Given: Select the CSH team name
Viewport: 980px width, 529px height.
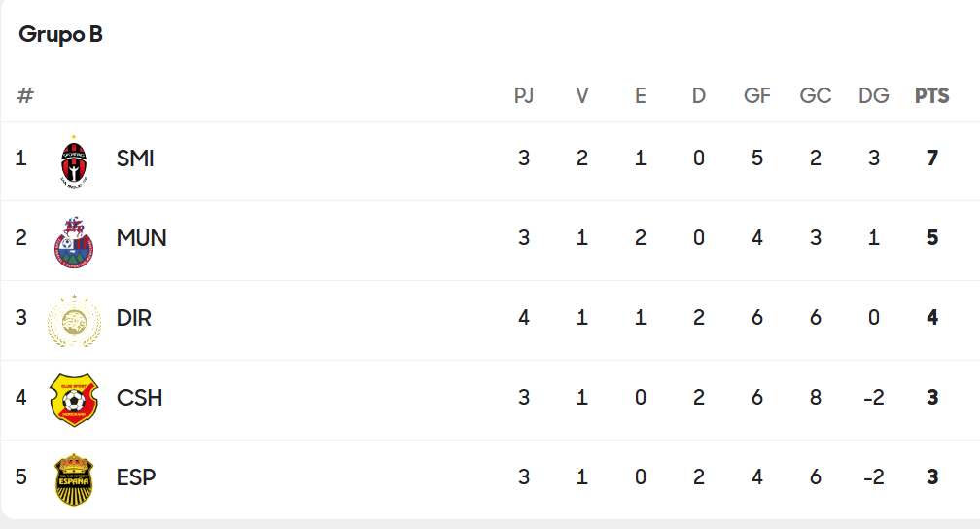Looking at the screenshot, I should point(139,398).
